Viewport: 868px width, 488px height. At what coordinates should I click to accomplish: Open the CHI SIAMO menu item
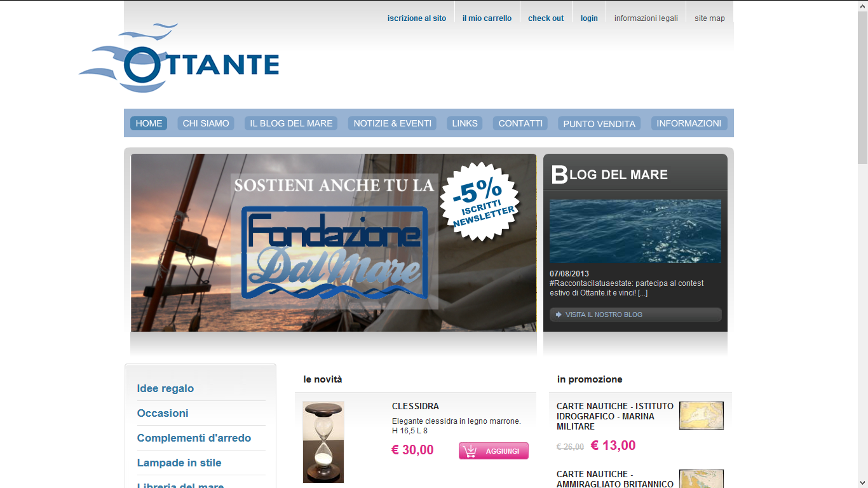[x=206, y=123]
